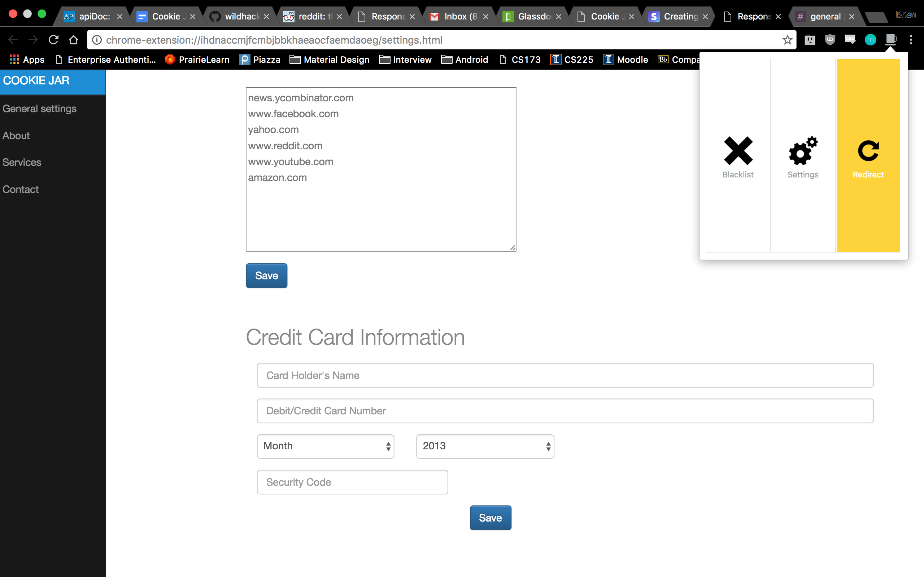Save credit card information

coord(490,518)
